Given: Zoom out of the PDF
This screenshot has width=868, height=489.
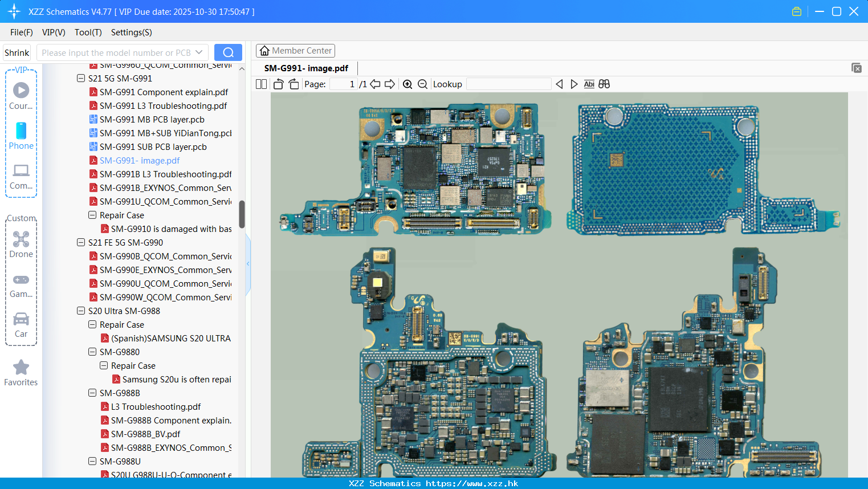Looking at the screenshot, I should (422, 84).
